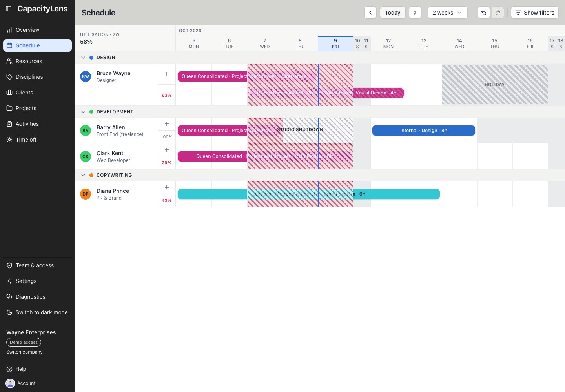Click Bruce Wayne's BW avatar
The height and width of the screenshot is (392, 565).
point(86,76)
